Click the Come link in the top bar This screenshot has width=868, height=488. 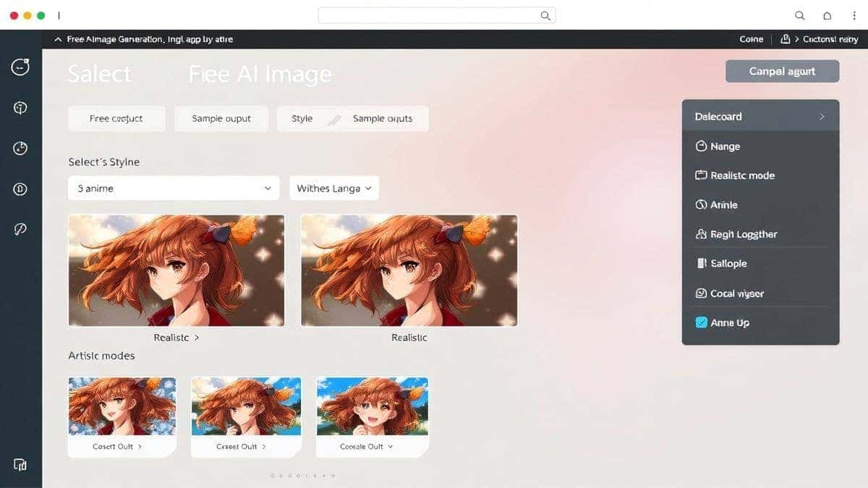tap(752, 39)
